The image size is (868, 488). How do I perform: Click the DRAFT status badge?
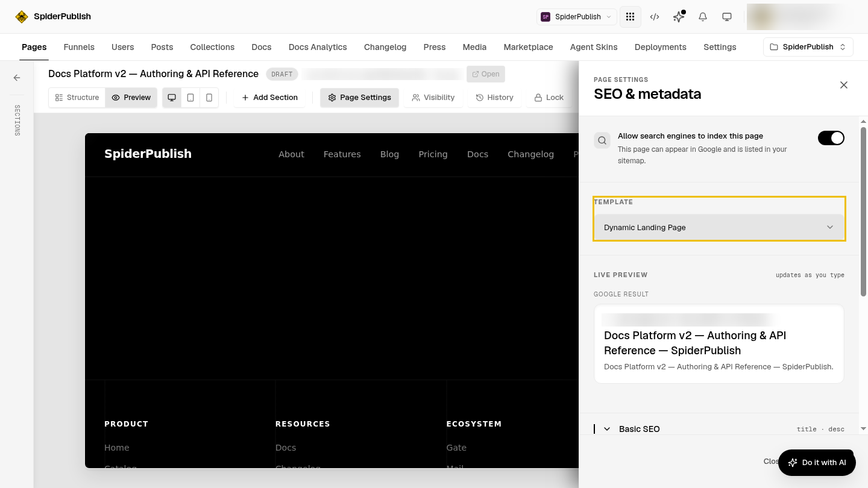[281, 74]
